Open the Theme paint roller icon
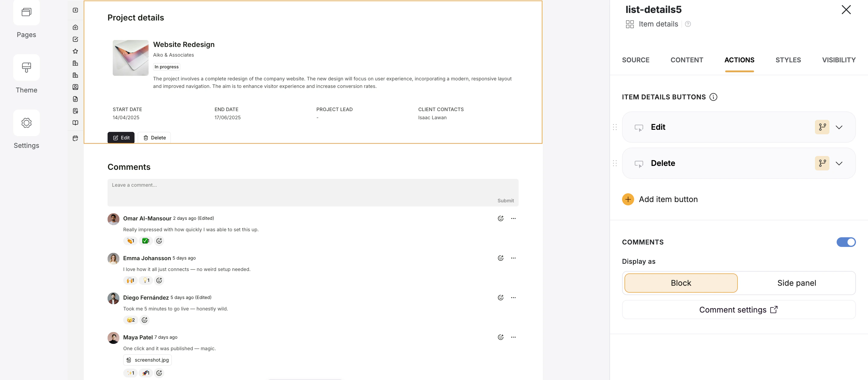The image size is (868, 380). pos(26,67)
